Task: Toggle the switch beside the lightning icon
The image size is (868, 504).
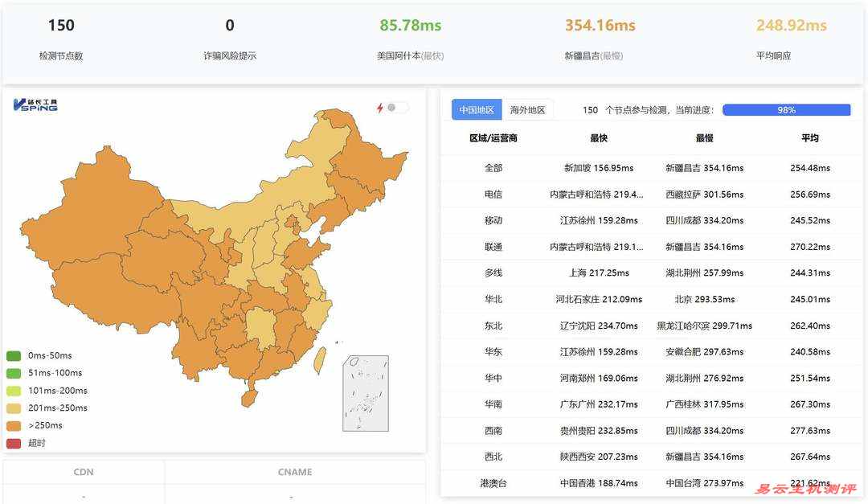Action: (x=398, y=108)
